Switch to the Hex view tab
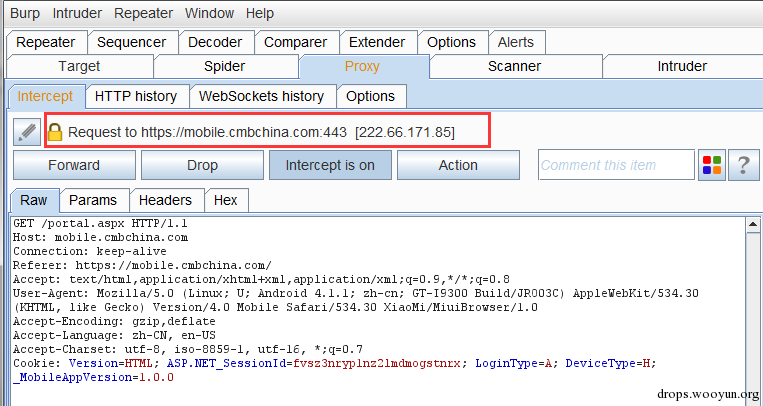Image resolution: width=763 pixels, height=406 pixels. coord(226,201)
